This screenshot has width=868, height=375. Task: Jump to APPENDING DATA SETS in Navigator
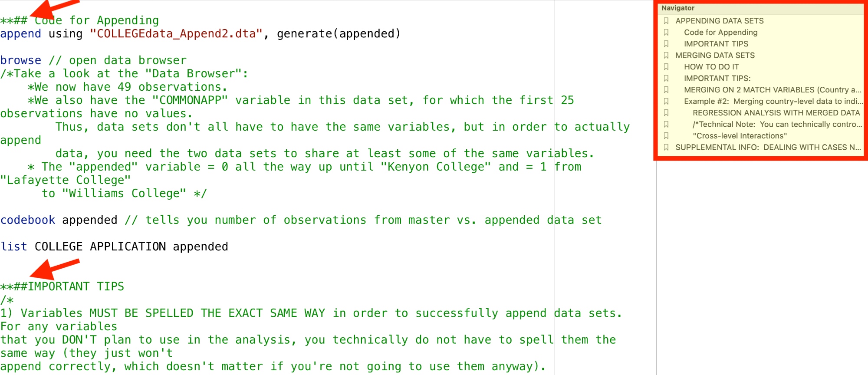tap(719, 21)
